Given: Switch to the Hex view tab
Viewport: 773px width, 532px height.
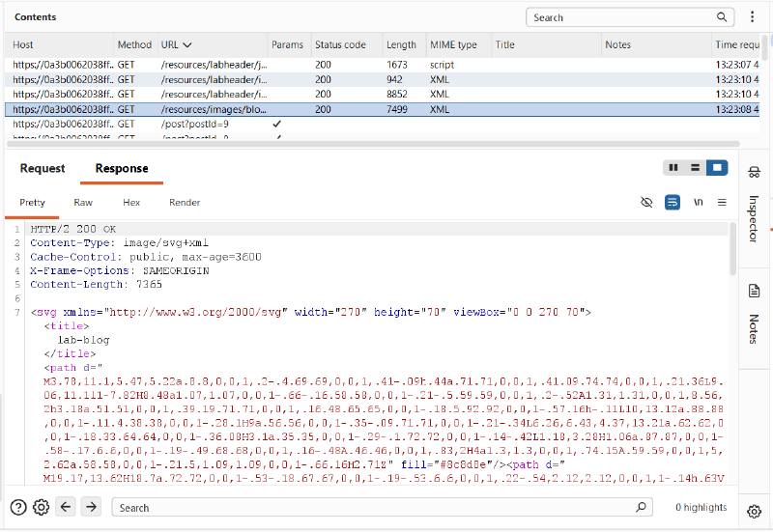Looking at the screenshot, I should pyautogui.click(x=131, y=203).
